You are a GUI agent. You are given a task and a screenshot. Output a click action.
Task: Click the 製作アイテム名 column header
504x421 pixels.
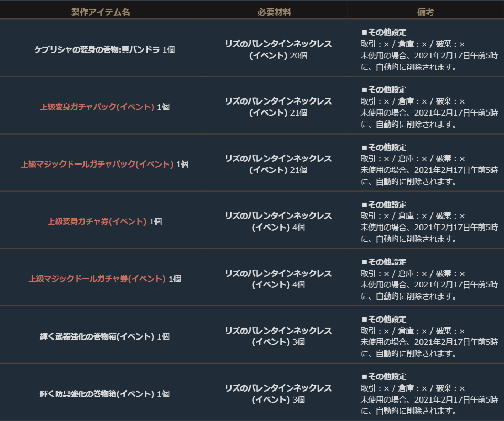101,12
